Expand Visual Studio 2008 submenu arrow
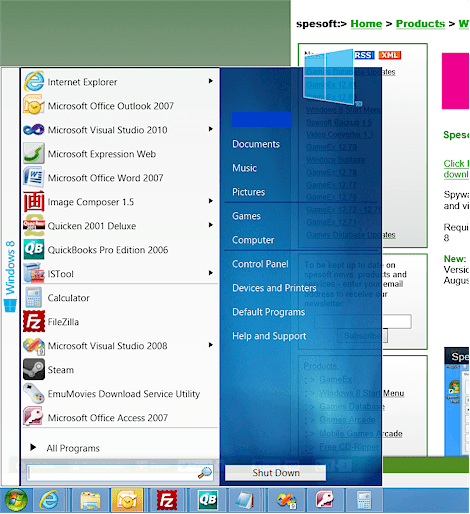470x514 pixels. click(x=211, y=345)
